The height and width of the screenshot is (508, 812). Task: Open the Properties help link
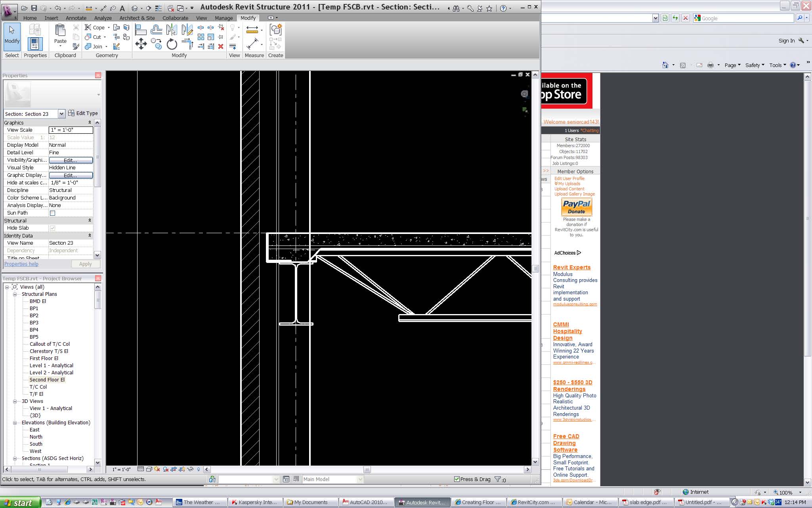pos(21,264)
